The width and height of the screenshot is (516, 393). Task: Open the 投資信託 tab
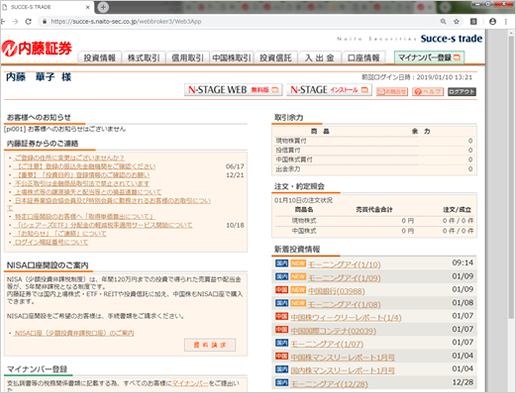pyautogui.click(x=276, y=58)
